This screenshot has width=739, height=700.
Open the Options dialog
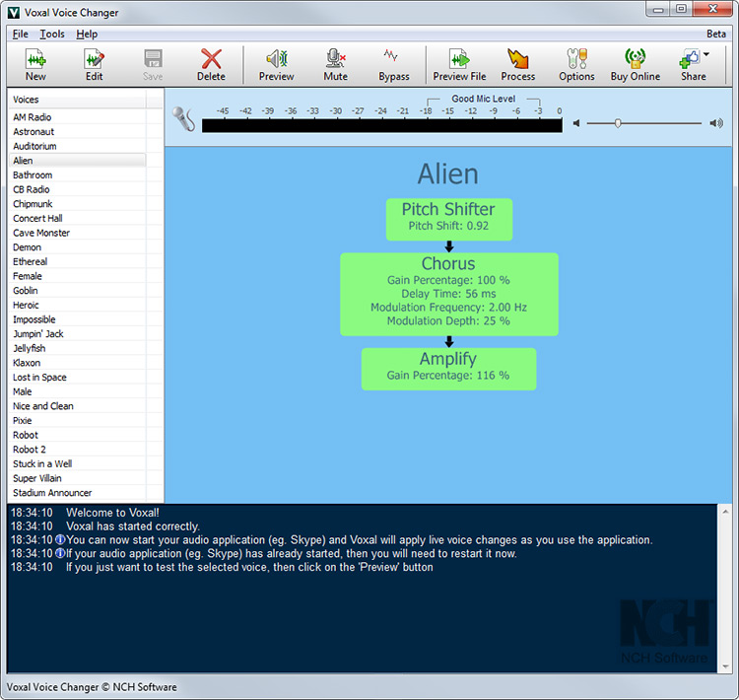click(576, 65)
